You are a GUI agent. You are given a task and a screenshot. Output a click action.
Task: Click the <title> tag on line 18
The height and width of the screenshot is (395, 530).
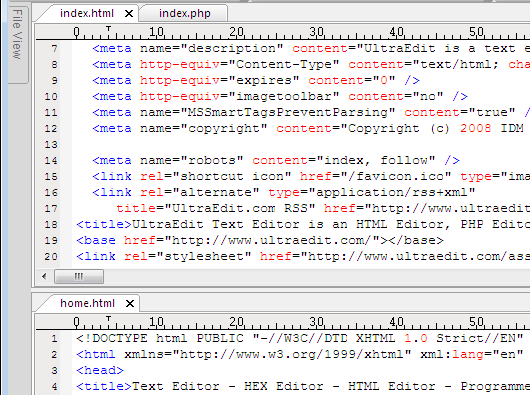coord(104,225)
